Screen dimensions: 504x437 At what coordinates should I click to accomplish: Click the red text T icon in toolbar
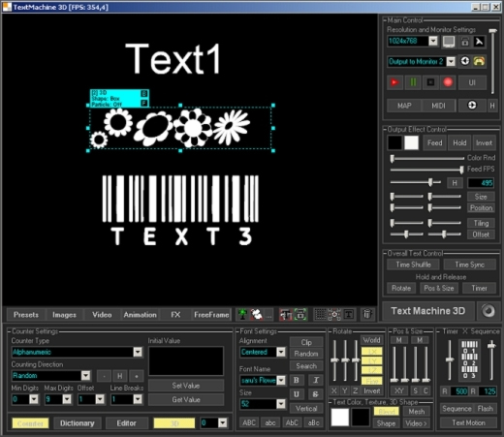[286, 314]
